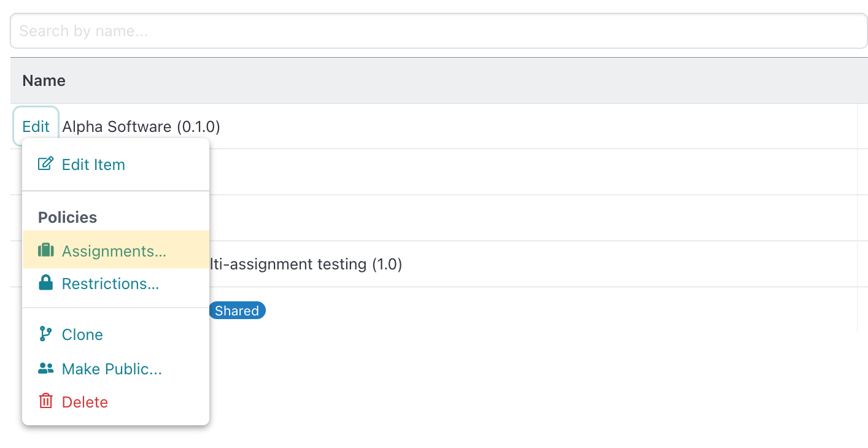The width and height of the screenshot is (868, 448).
Task: Click the lock icon next to Restrictions
Action: (x=45, y=283)
